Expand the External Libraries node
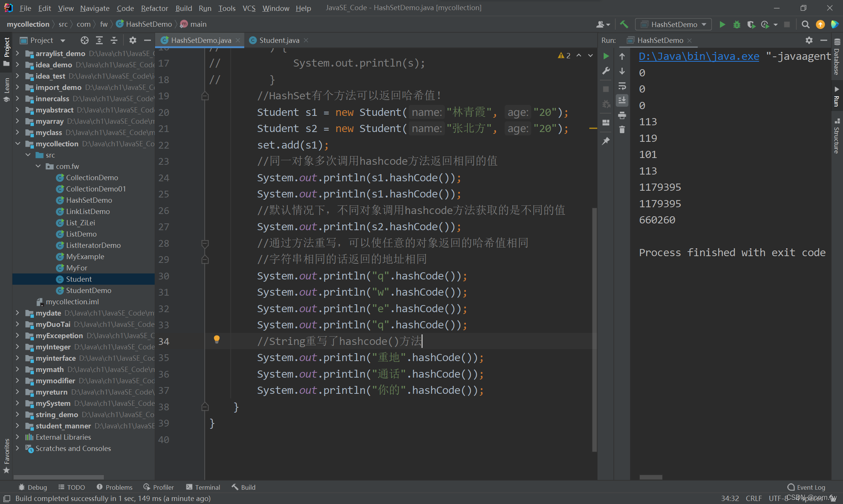Screen dimensions: 843x504 point(18,437)
